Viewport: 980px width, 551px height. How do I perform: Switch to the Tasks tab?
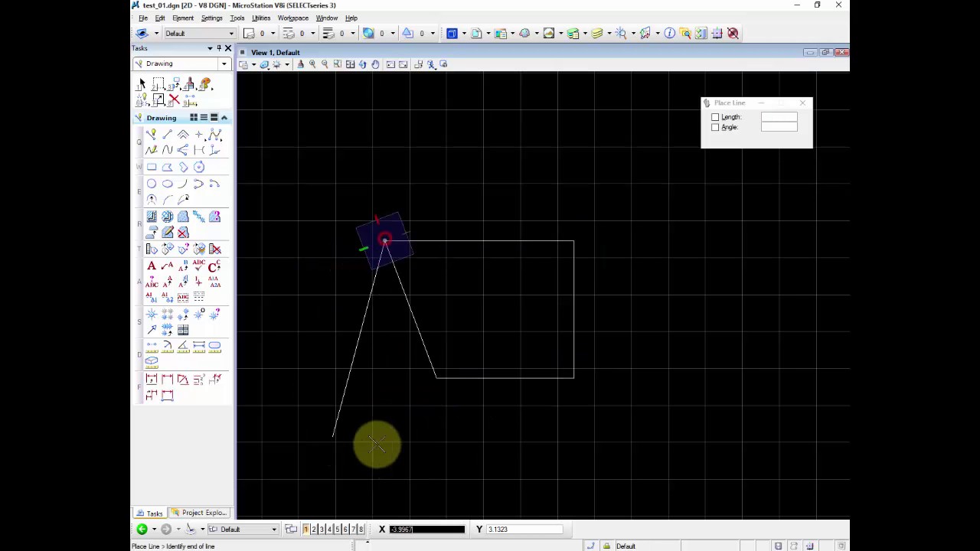pyautogui.click(x=150, y=513)
